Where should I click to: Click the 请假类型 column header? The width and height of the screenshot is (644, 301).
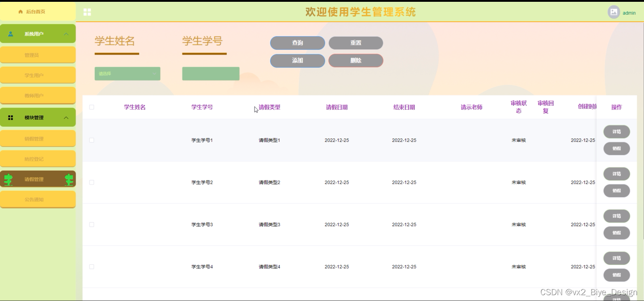point(270,107)
